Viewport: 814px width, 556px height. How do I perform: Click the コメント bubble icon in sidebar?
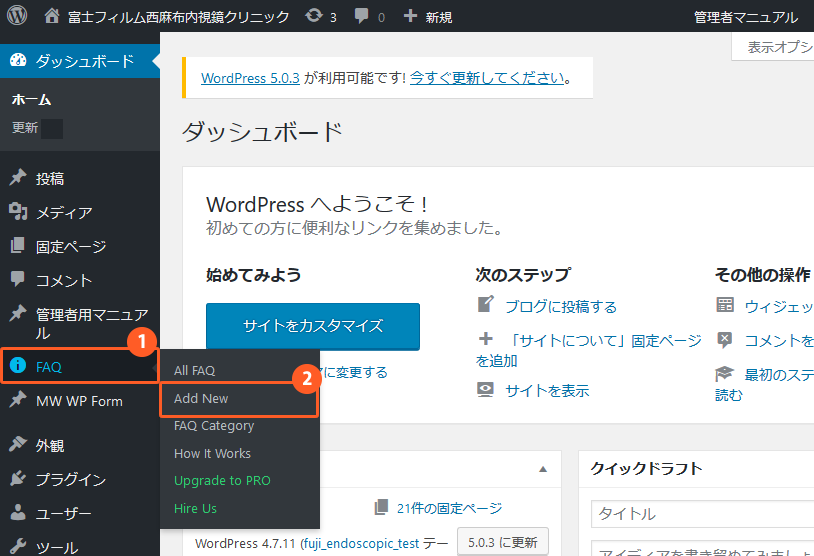tap(18, 279)
